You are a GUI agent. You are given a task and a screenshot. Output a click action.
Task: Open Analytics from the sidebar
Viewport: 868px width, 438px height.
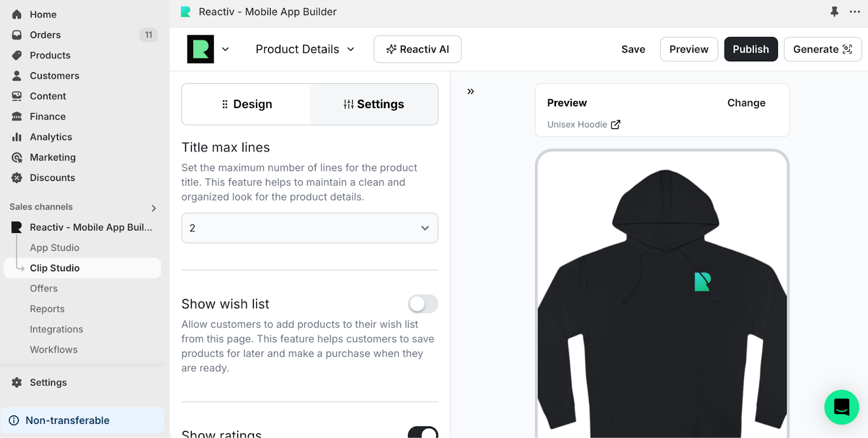51,137
